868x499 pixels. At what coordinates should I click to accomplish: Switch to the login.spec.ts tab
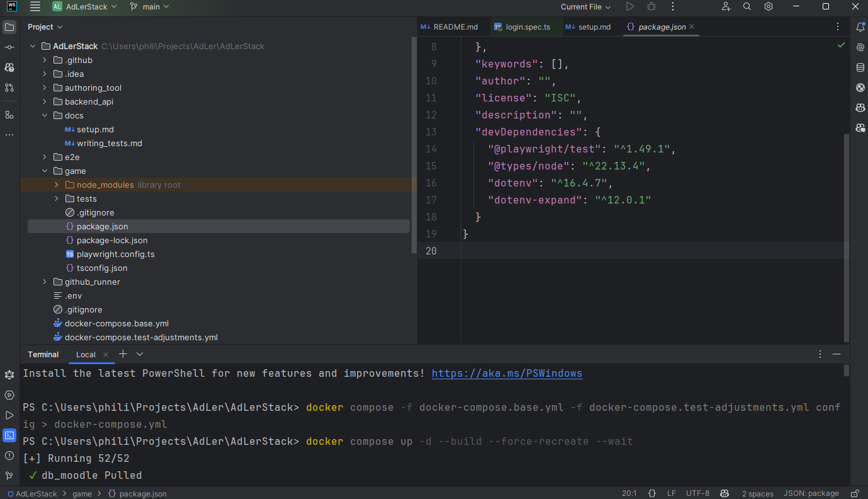(x=529, y=26)
